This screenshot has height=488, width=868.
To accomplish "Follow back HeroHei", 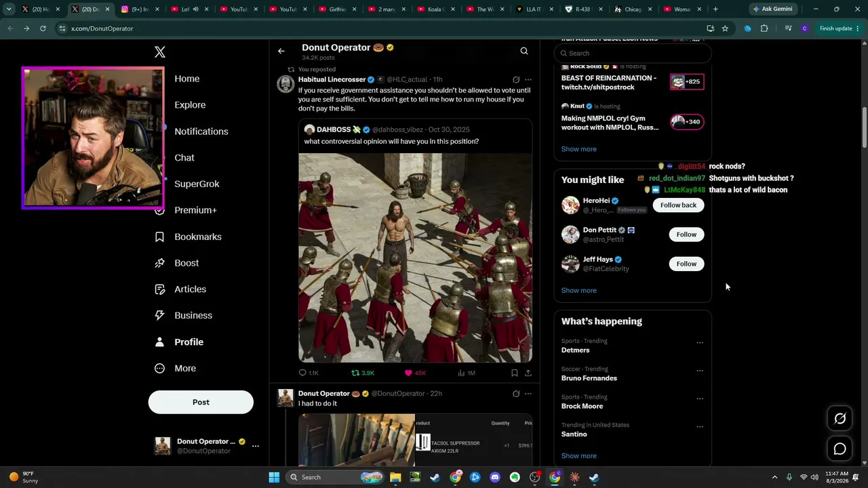I will click(678, 205).
